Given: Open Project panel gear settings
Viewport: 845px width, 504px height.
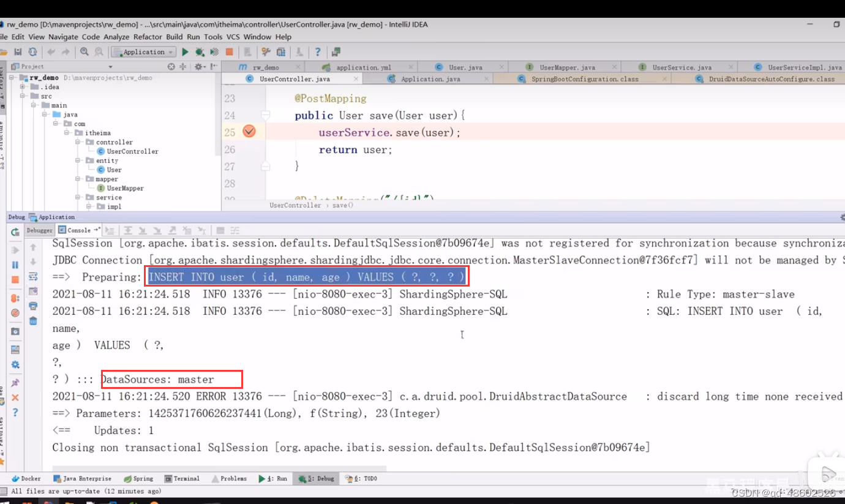Looking at the screenshot, I should [199, 67].
